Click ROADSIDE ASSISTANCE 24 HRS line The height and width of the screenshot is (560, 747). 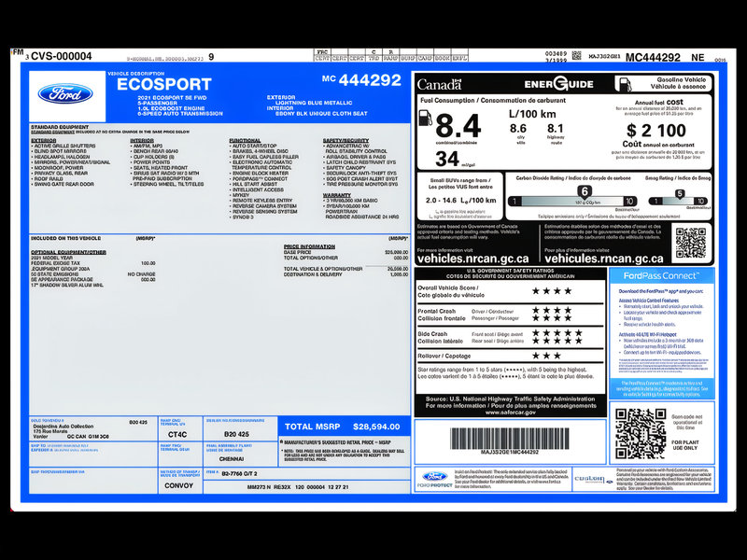coord(362,217)
